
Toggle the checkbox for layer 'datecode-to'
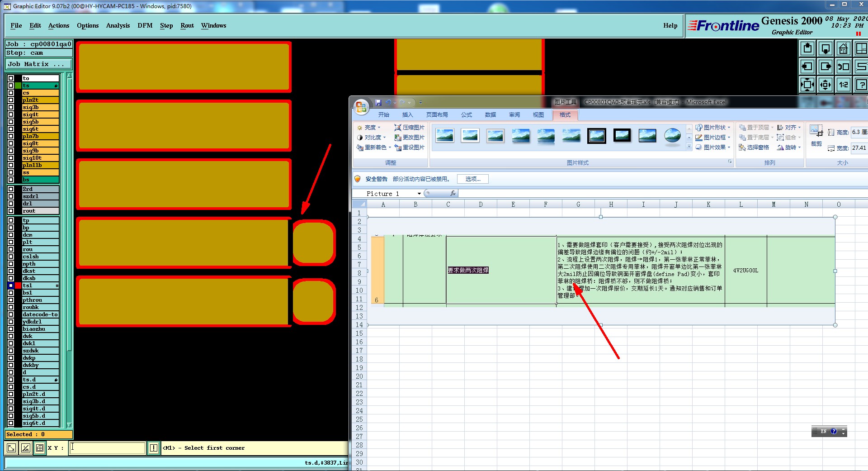pos(11,314)
